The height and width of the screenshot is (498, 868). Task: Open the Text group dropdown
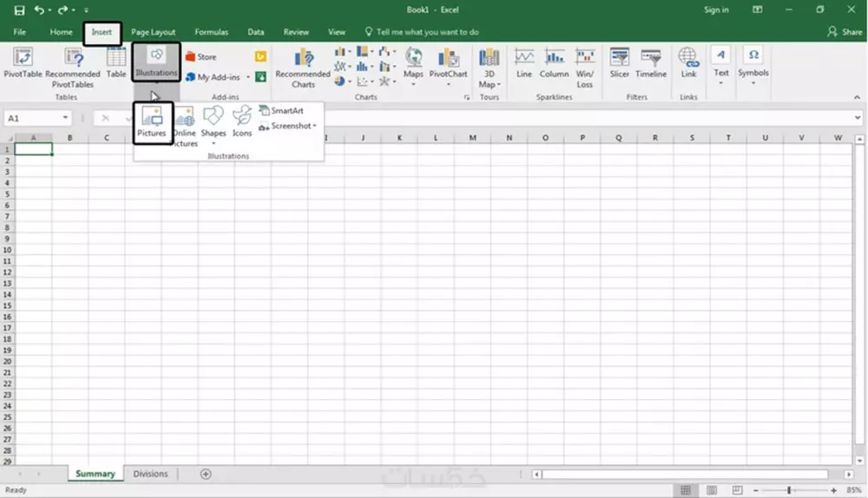pos(720,67)
